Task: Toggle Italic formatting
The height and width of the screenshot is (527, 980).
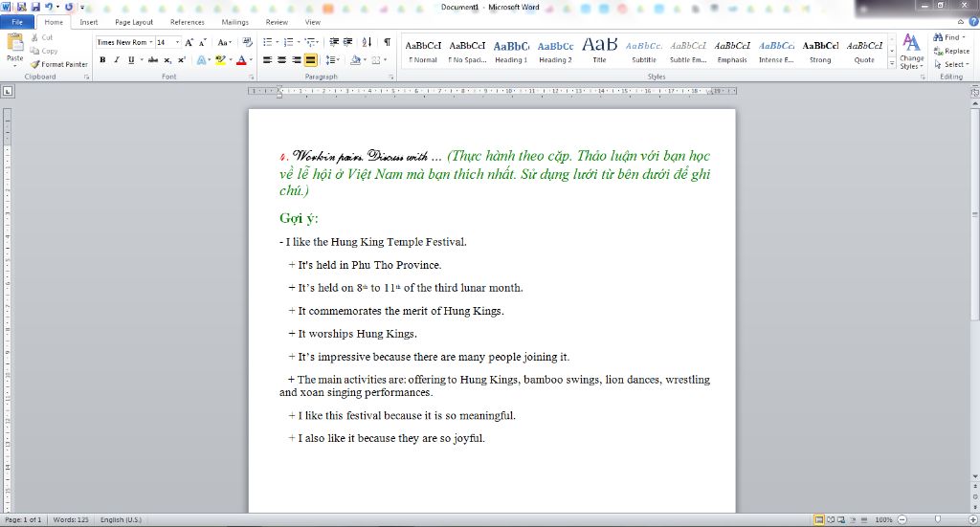Action: (116, 60)
